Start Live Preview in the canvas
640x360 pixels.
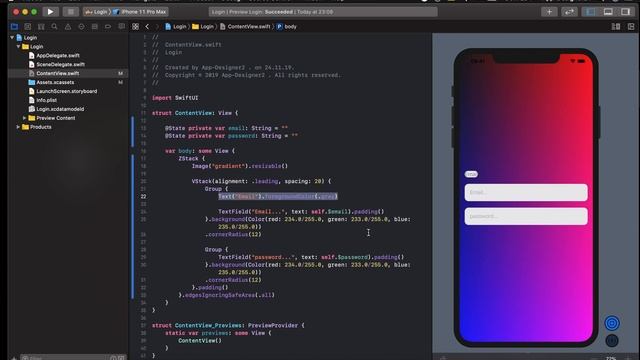612,323
